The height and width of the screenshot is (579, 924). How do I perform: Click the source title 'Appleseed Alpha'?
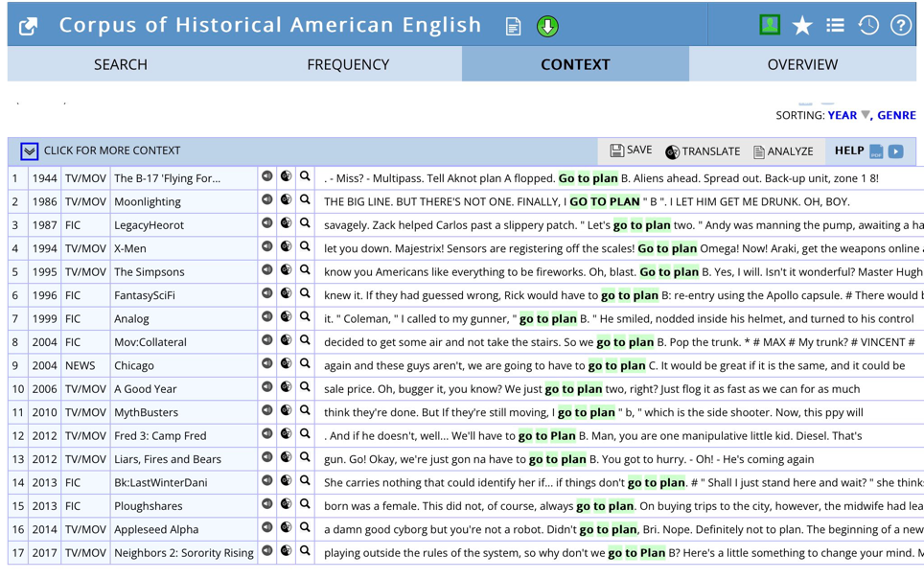pyautogui.click(x=156, y=529)
